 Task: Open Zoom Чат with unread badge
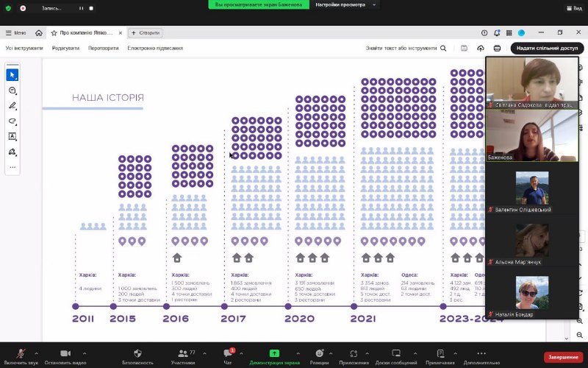click(228, 356)
